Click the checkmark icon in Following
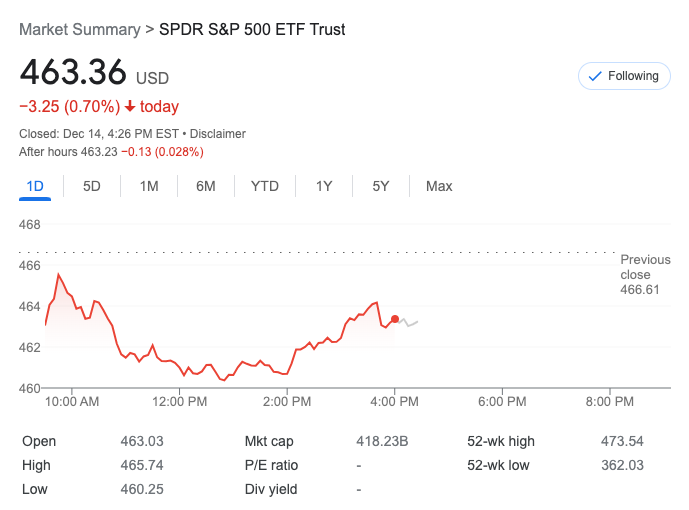689x510 pixels. tap(595, 76)
